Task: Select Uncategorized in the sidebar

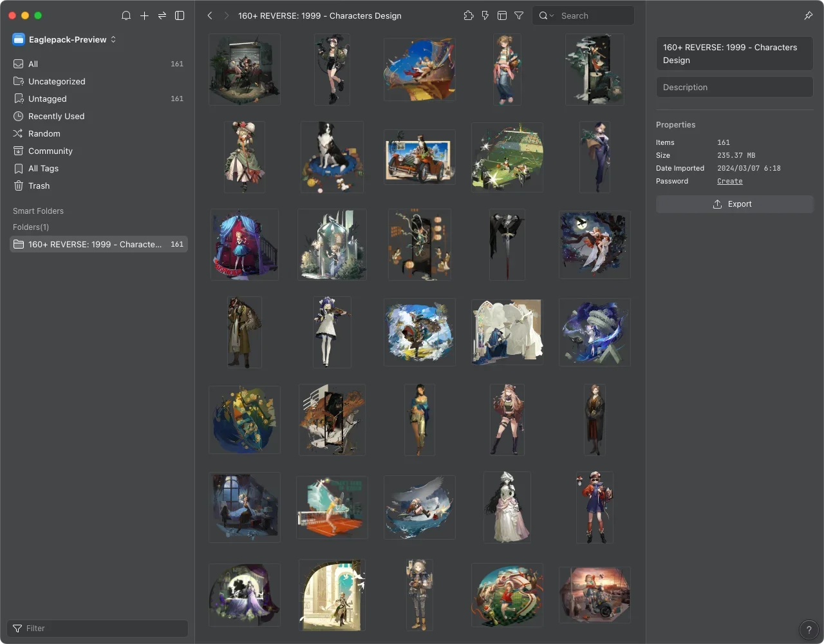Action: click(98, 81)
